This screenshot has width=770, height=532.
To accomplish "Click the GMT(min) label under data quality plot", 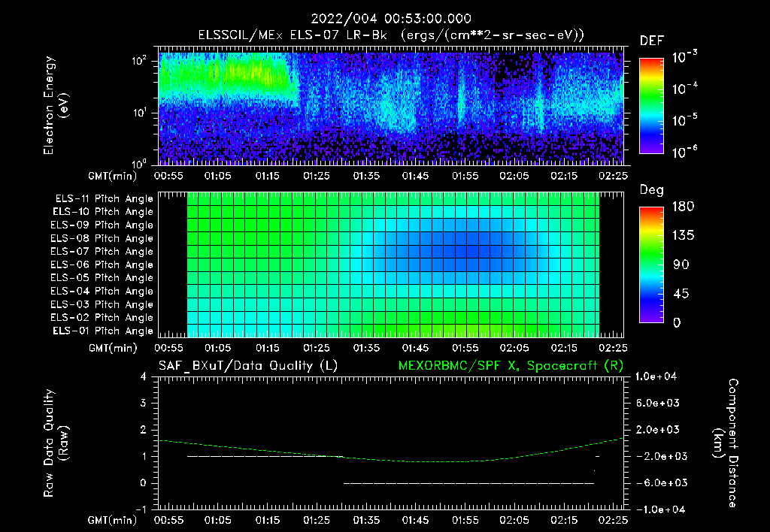I will (x=113, y=521).
